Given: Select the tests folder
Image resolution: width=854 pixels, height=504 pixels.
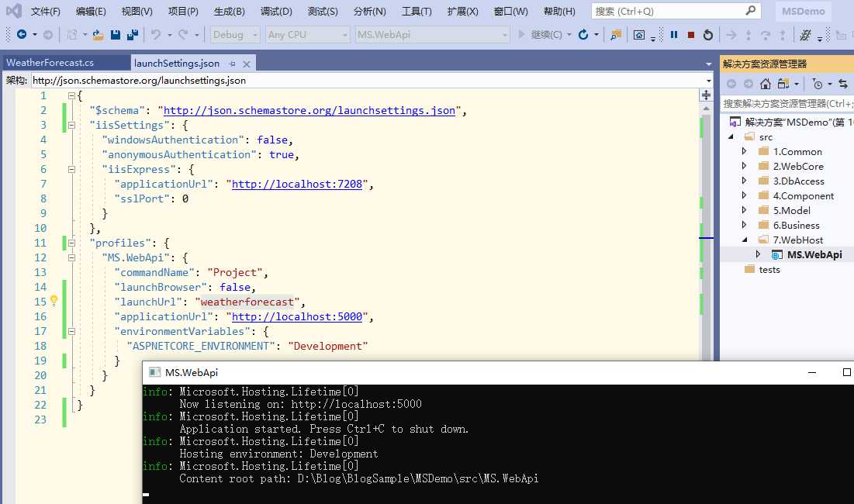Looking at the screenshot, I should (769, 269).
